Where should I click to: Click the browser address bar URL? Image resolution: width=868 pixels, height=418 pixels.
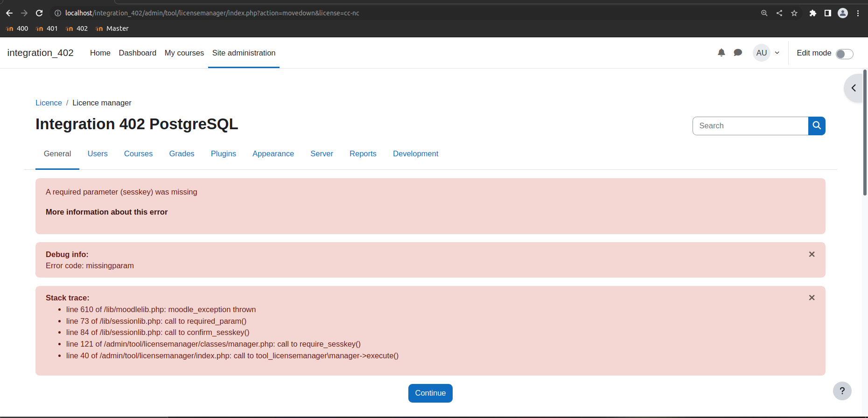(212, 13)
